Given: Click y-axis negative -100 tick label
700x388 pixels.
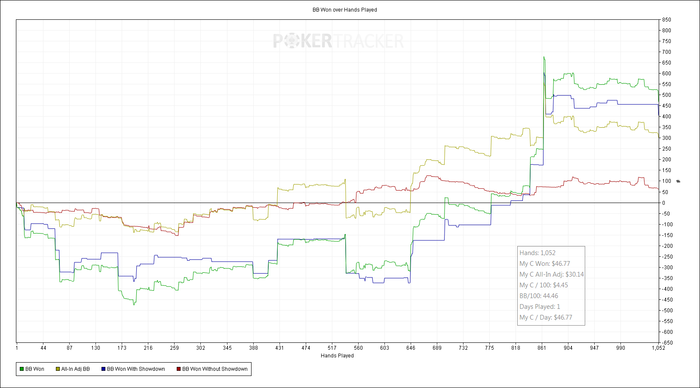Looking at the screenshot, I should [x=667, y=224].
